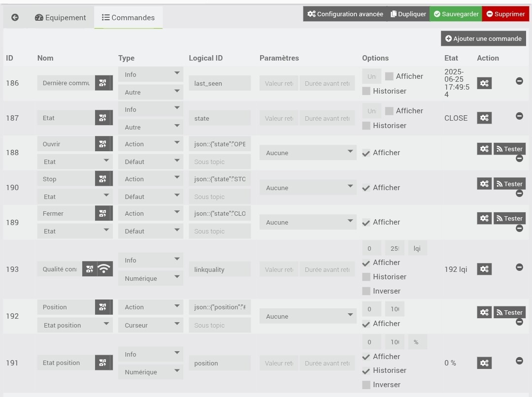Image resolution: width=532 pixels, height=397 pixels.
Task: Expand Aucune parameter dropdown for Ouvrir
Action: pyautogui.click(x=308, y=153)
